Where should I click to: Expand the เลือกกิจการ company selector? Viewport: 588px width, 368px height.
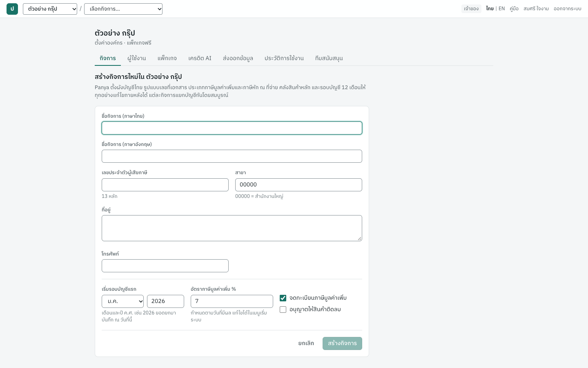click(x=123, y=9)
